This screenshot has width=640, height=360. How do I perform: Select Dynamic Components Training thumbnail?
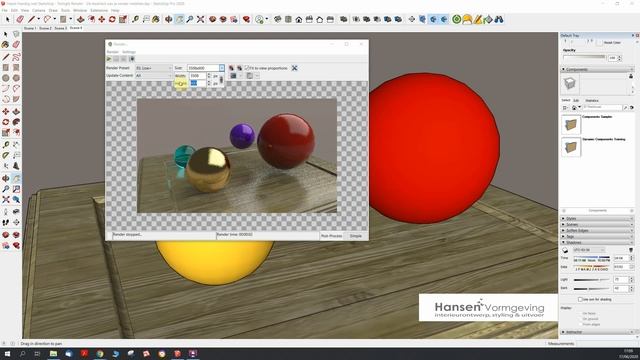[x=571, y=147]
